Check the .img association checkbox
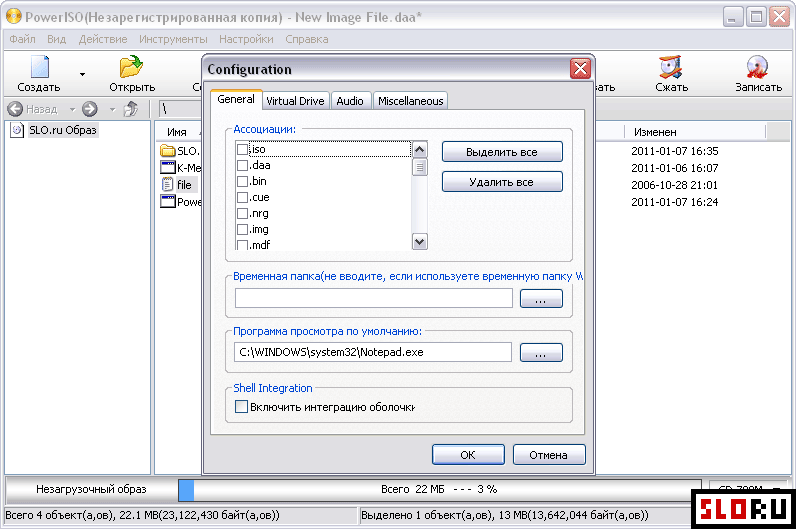This screenshot has width=796, height=529. 243,229
